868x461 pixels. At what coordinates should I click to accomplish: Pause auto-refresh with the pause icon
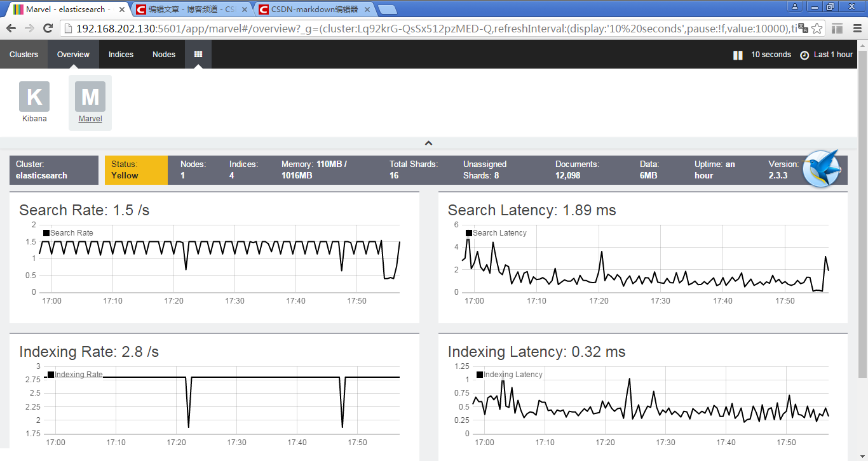[x=738, y=55]
